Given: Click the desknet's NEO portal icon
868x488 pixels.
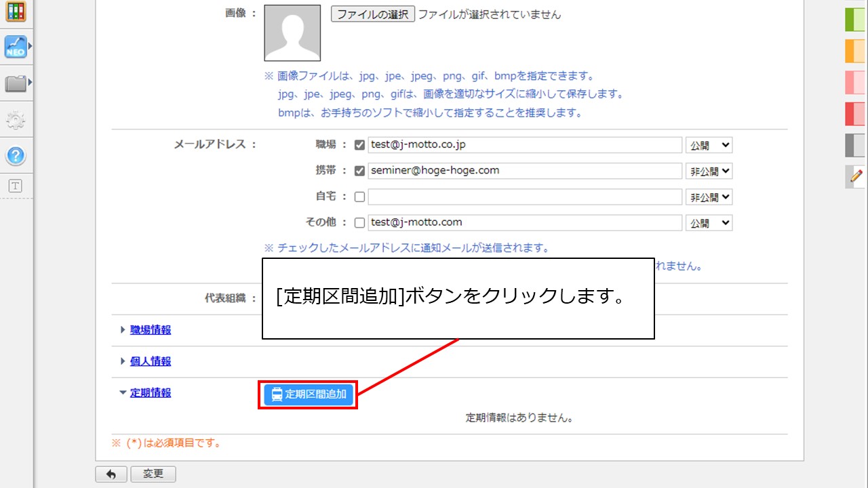Looking at the screenshot, I should tap(15, 46).
